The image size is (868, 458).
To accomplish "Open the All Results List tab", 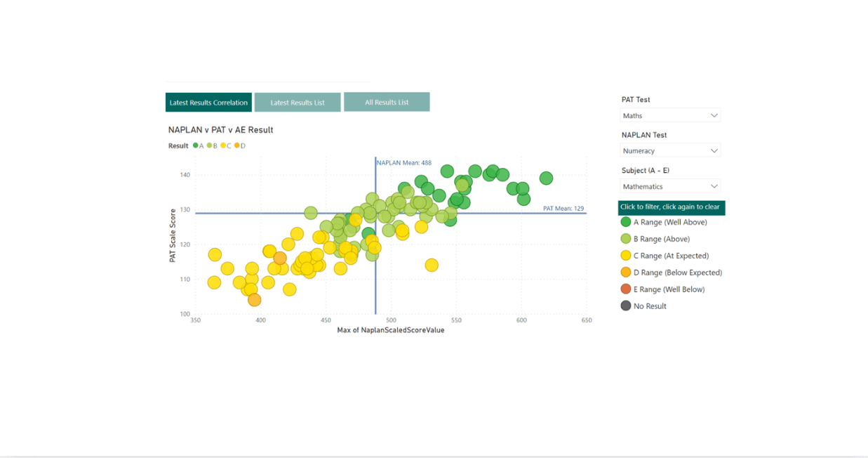I will click(x=387, y=103).
